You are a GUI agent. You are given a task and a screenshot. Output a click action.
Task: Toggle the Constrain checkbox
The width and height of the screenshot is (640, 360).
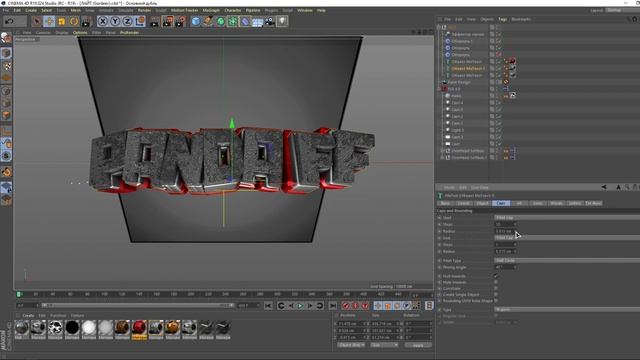496,288
